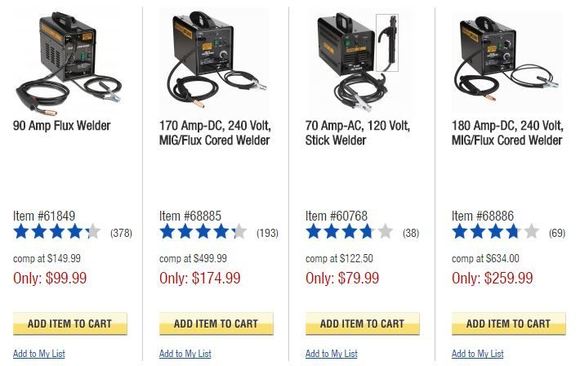
Task: Open the 378 reviews count
Action: click(121, 233)
